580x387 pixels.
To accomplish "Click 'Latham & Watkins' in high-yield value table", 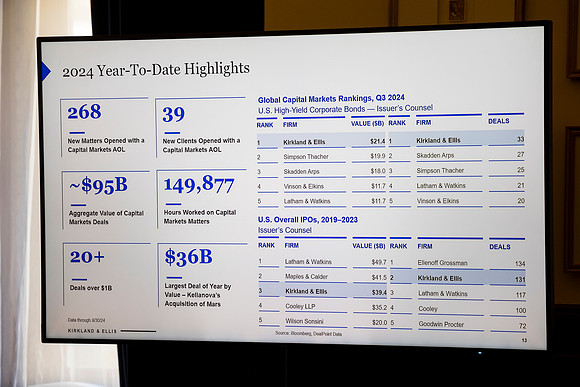I will pyautogui.click(x=307, y=201).
